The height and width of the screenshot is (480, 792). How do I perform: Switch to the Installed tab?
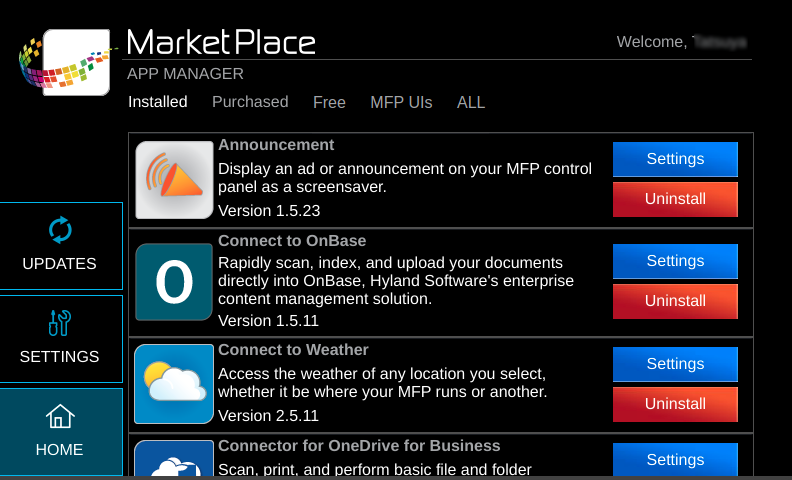click(x=158, y=102)
